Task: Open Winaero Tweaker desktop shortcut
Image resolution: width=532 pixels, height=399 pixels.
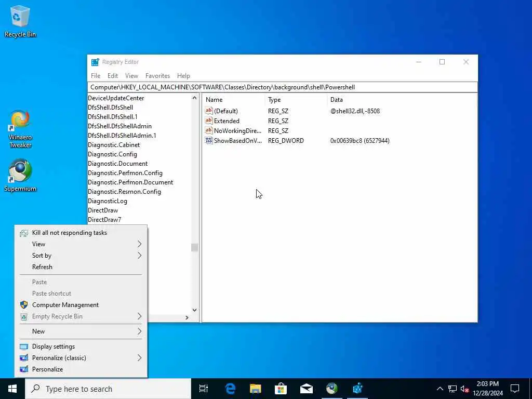Action: [x=20, y=129]
